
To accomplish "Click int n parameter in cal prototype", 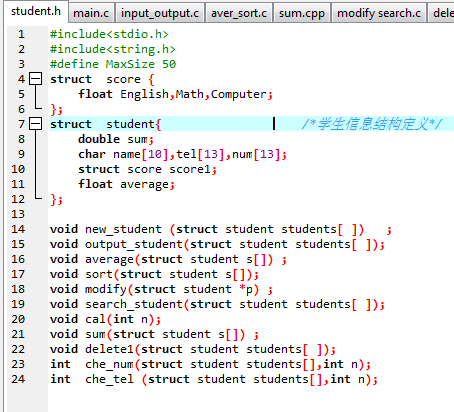I will (x=130, y=319).
